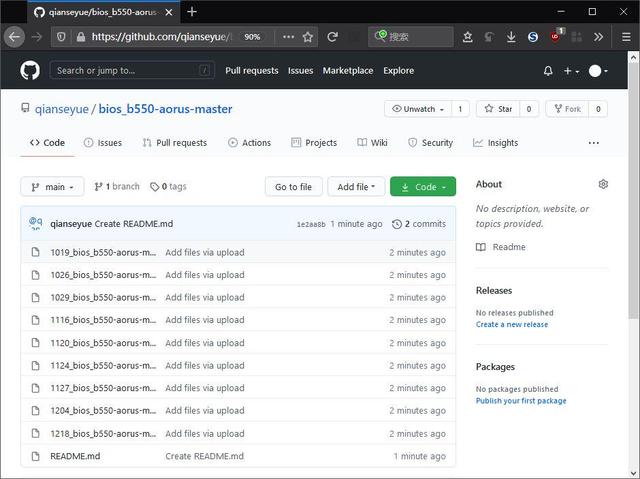Open the qianseyue owner link
The height and width of the screenshot is (479, 640).
pos(62,109)
